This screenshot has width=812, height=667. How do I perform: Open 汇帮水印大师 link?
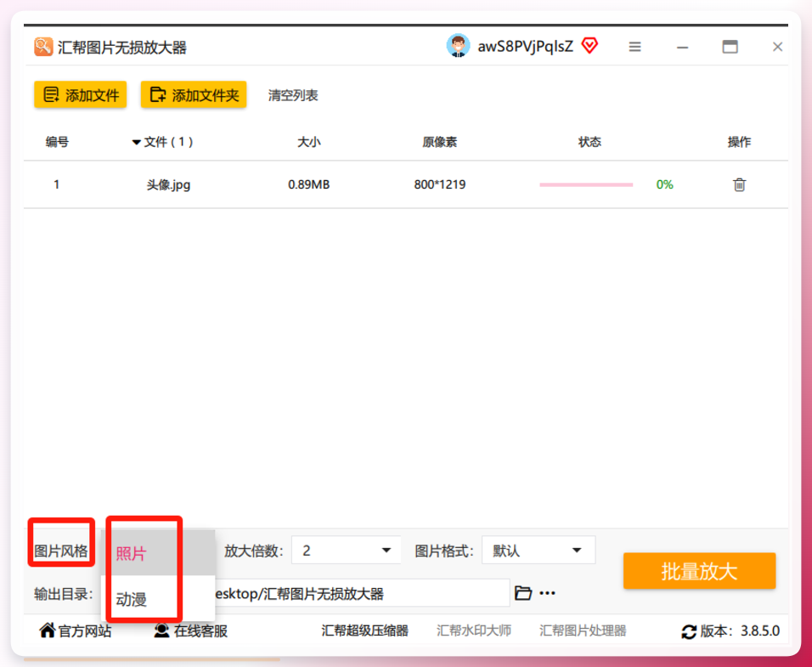[x=474, y=630]
